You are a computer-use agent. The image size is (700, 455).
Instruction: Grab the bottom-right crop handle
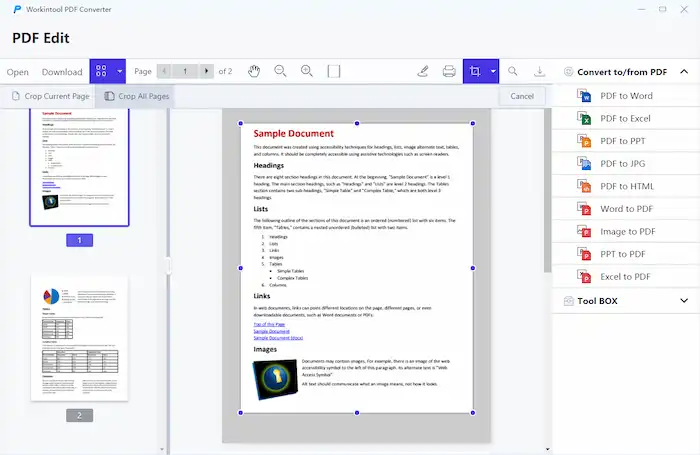point(473,413)
